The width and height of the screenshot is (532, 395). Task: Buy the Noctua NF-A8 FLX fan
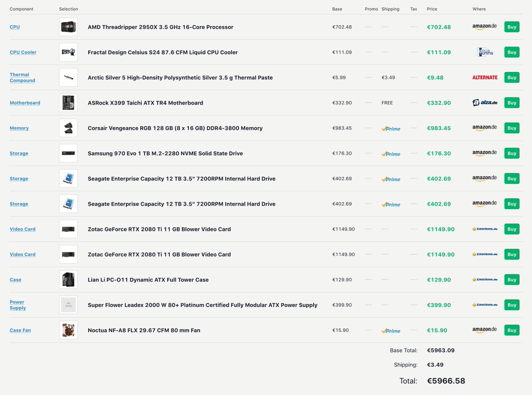pyautogui.click(x=512, y=330)
